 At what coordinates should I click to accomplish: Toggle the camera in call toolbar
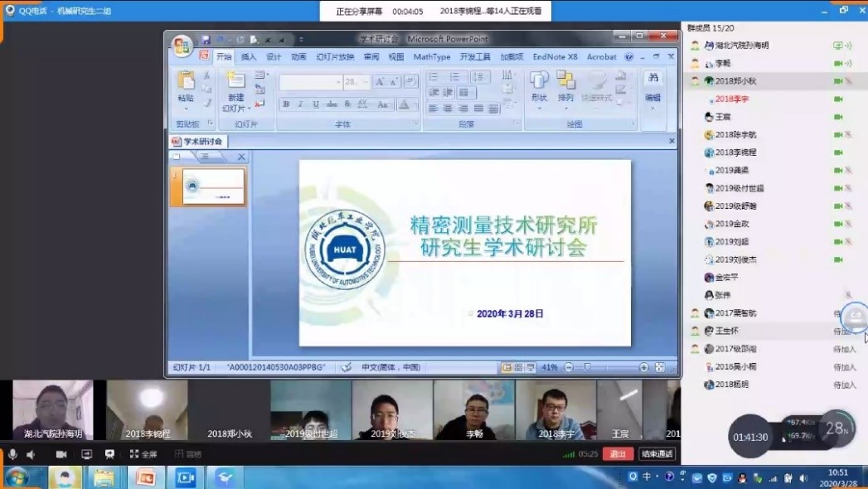61,454
